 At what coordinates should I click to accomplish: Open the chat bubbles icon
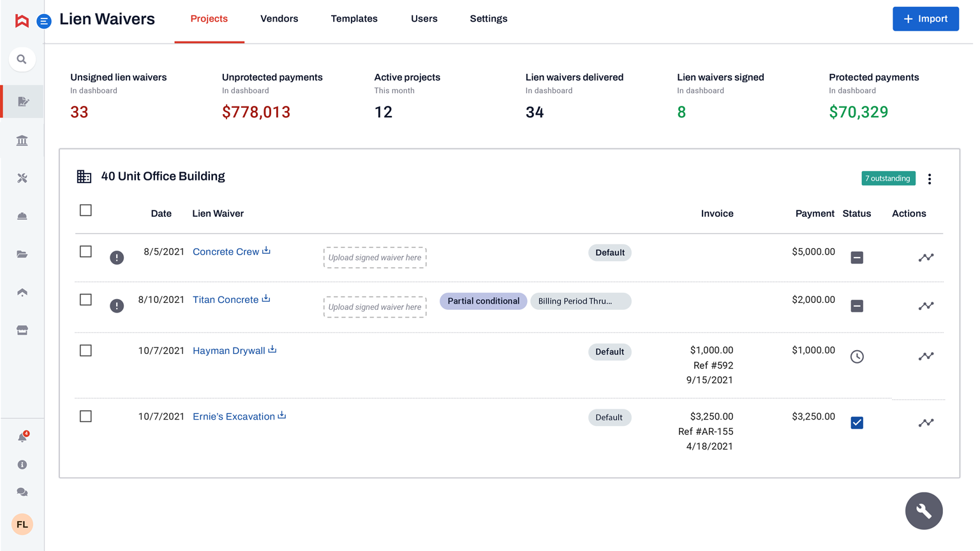coord(22,492)
